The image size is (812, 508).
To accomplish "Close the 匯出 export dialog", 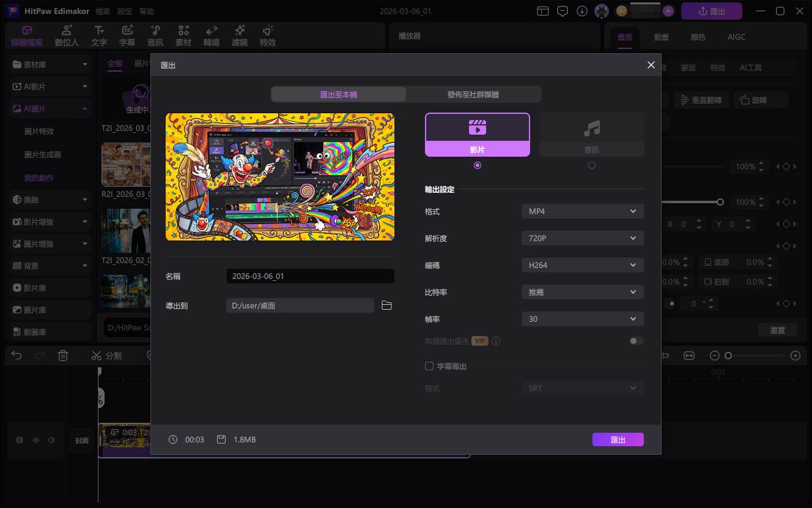I will (651, 65).
